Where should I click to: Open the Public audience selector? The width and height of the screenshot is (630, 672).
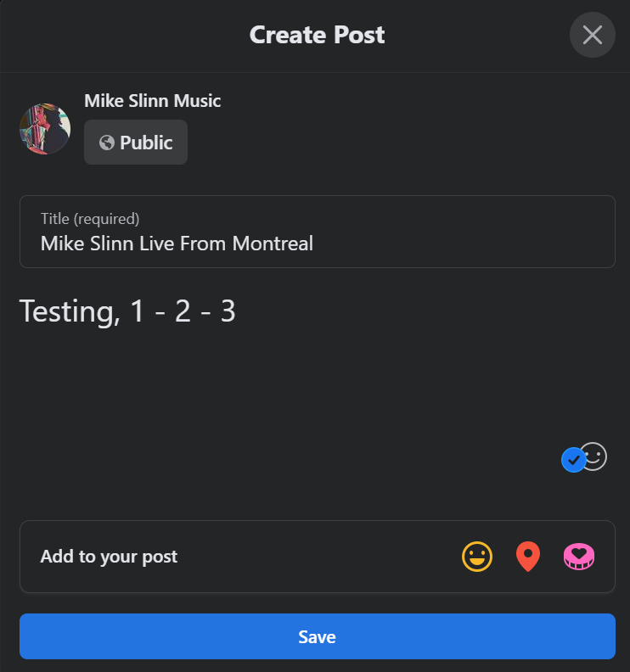click(x=136, y=143)
